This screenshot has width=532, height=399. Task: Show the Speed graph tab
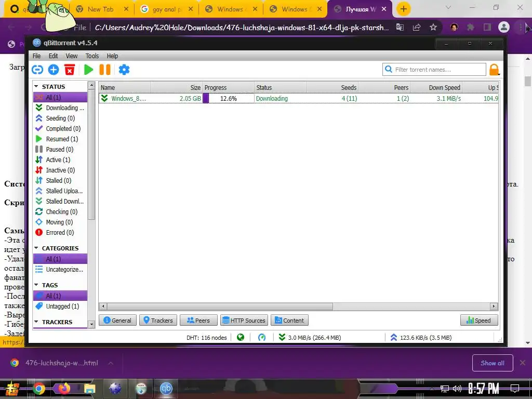pos(479,320)
